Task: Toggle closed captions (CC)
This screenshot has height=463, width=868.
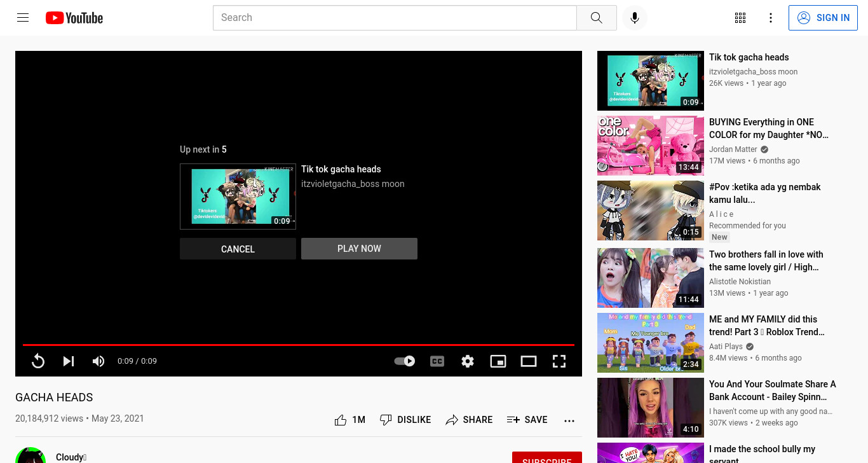Action: (x=437, y=361)
